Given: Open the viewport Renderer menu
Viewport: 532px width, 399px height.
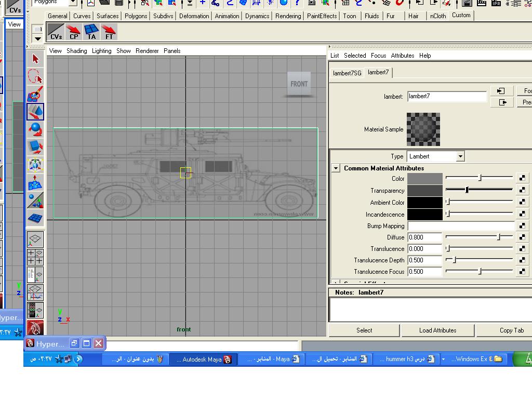Looking at the screenshot, I should point(147,51).
